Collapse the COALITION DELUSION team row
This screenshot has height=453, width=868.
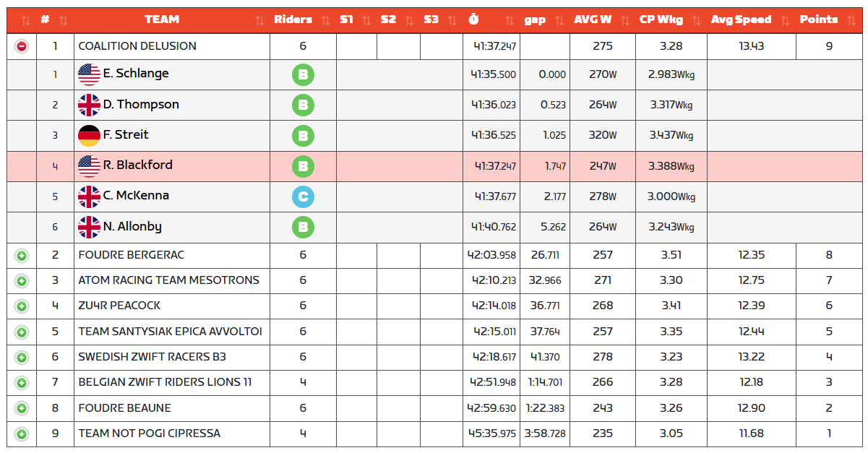[22, 46]
